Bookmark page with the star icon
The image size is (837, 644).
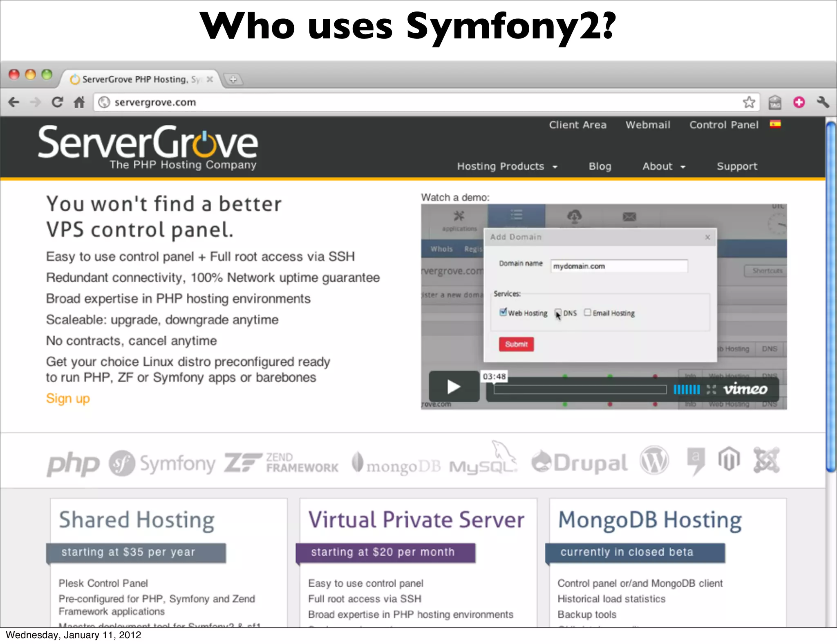point(749,102)
